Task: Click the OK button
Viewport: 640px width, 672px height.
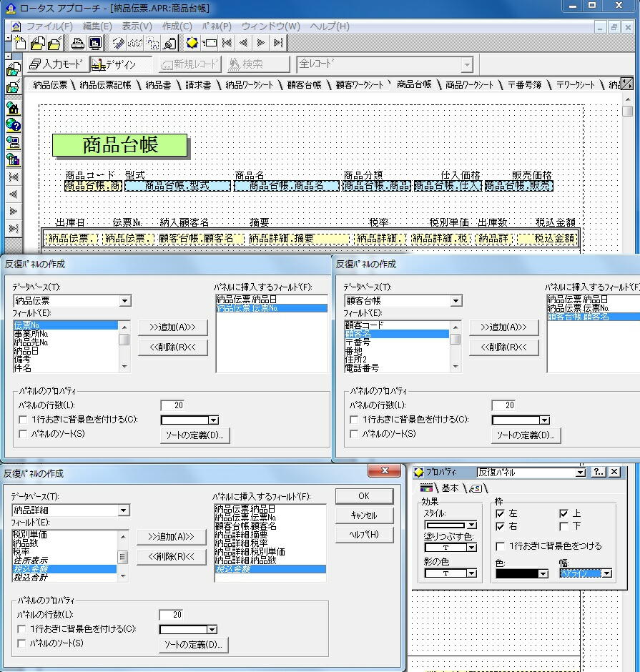Action: [364, 496]
